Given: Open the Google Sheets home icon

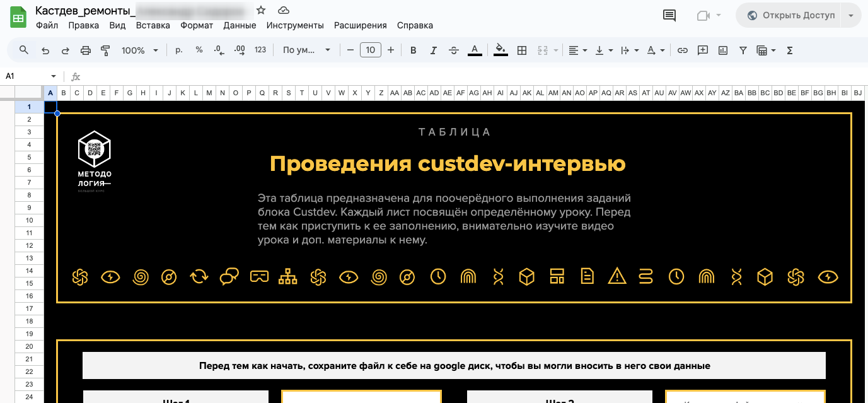Looking at the screenshot, I should point(18,17).
